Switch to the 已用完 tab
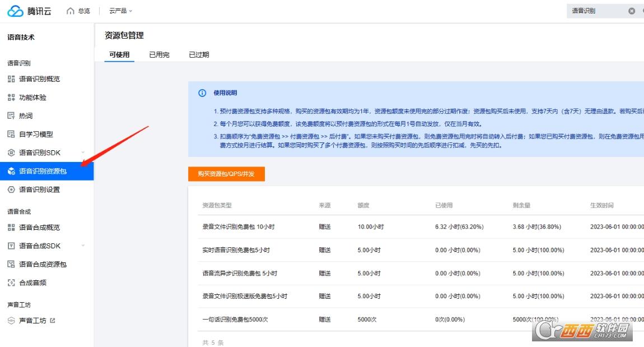This screenshot has height=347, width=644. point(159,55)
